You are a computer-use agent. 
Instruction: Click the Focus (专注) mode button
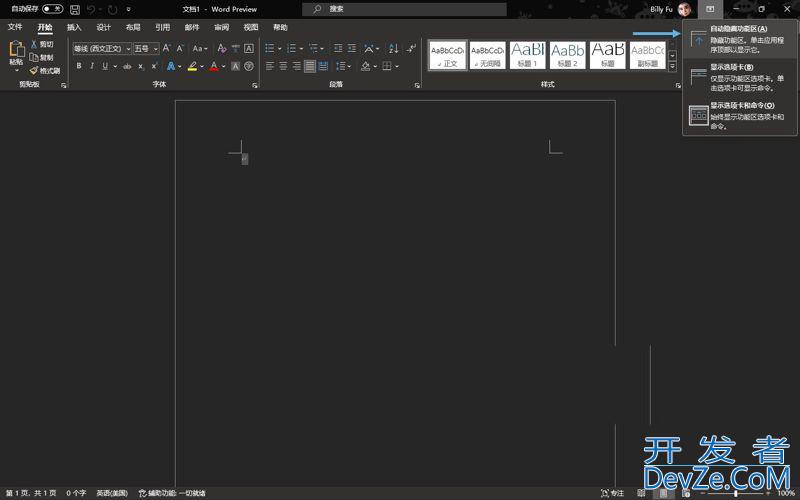pyautogui.click(x=613, y=493)
